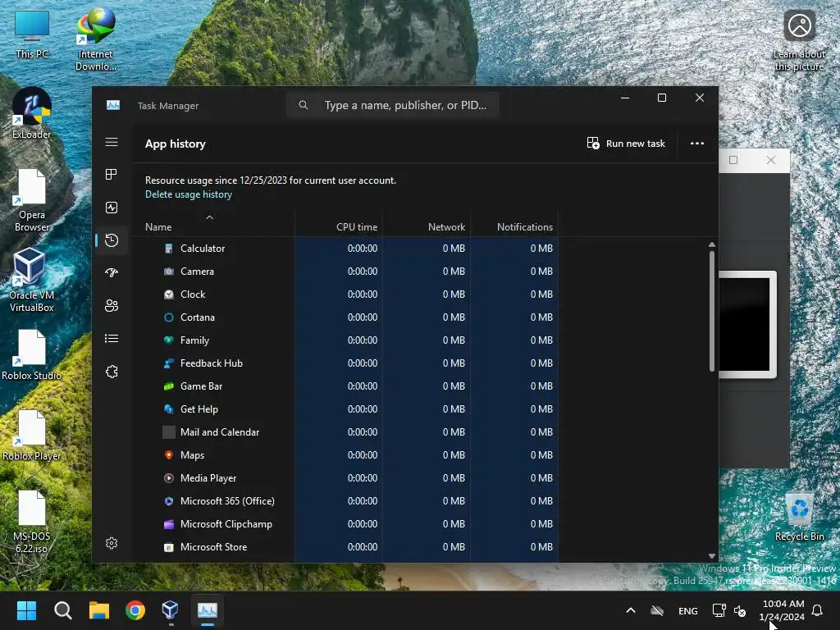Open the notifications bell icon
The height and width of the screenshot is (630, 840).
[818, 610]
